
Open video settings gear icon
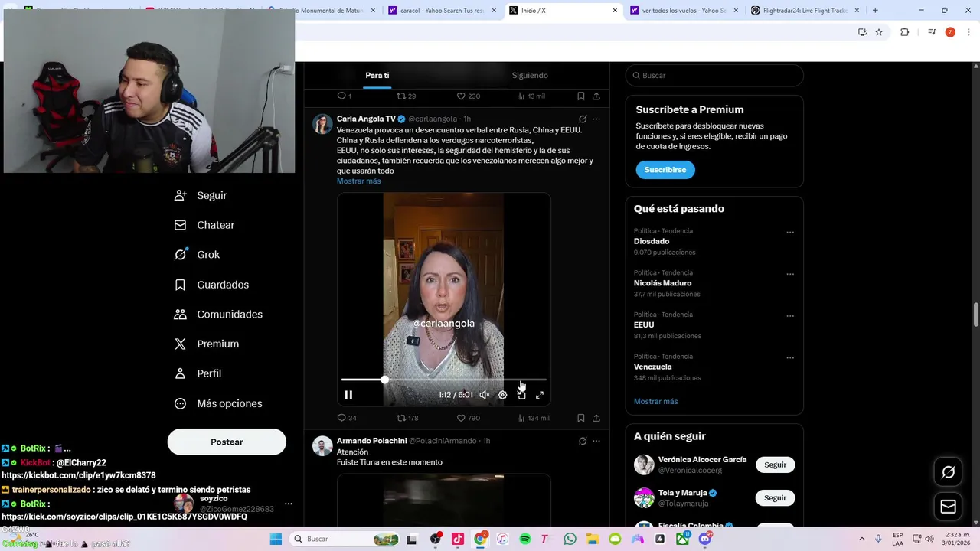pos(502,395)
